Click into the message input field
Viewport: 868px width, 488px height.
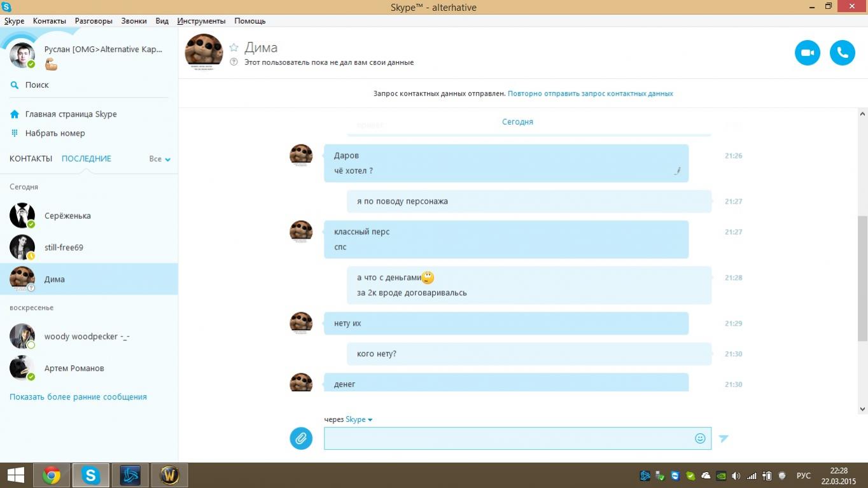tap(507, 438)
